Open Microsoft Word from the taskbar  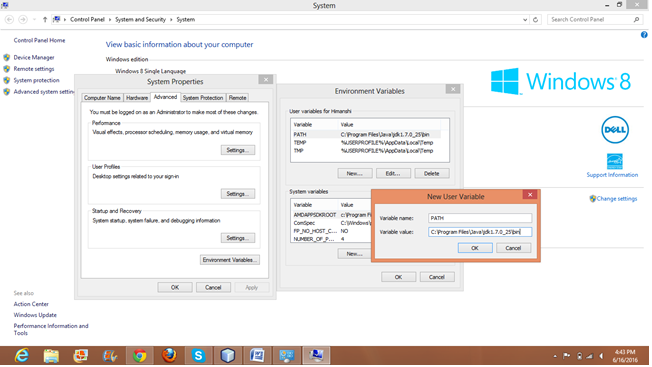(257, 356)
